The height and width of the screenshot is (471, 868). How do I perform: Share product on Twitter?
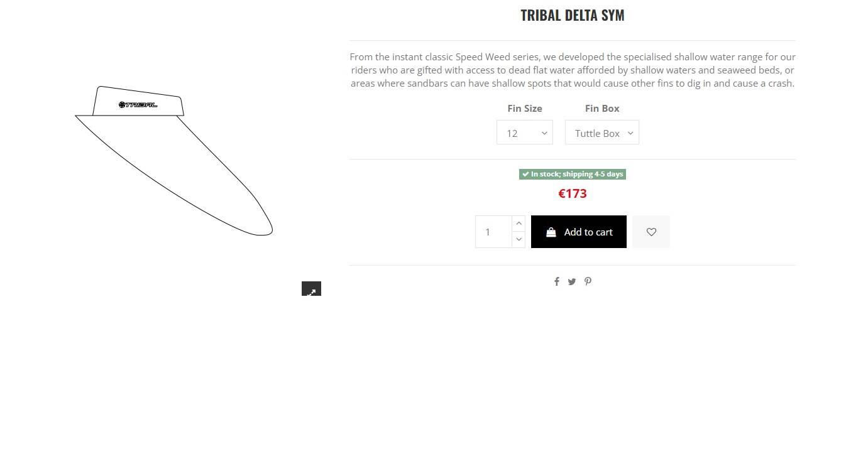click(572, 282)
